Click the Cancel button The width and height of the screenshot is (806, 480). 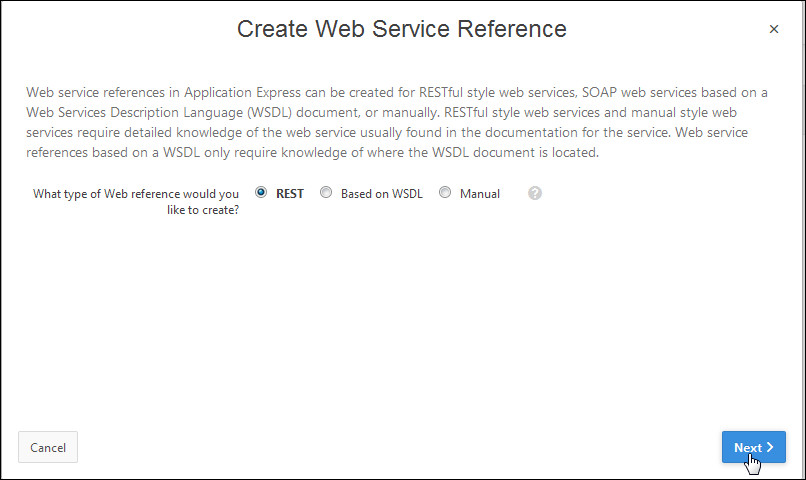48,447
